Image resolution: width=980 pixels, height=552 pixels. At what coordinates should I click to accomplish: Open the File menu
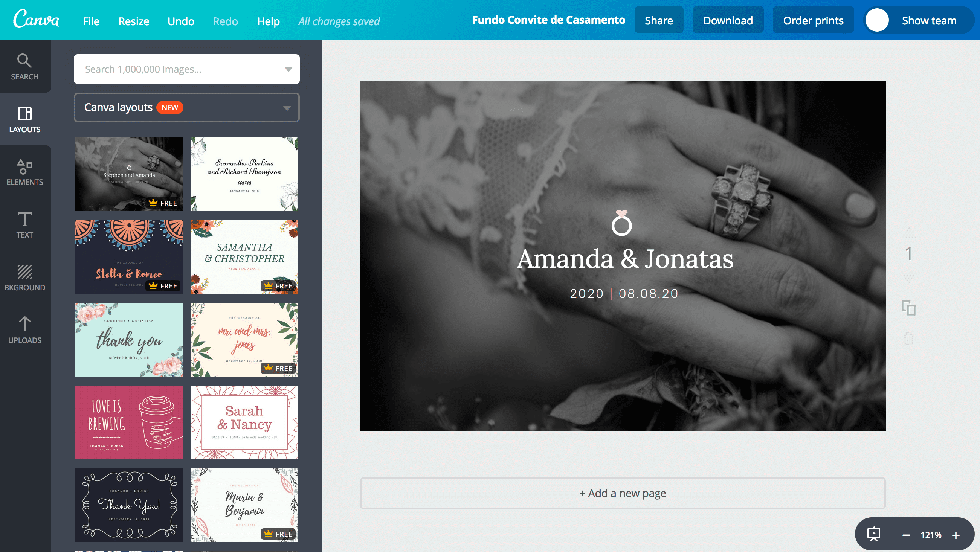91,21
